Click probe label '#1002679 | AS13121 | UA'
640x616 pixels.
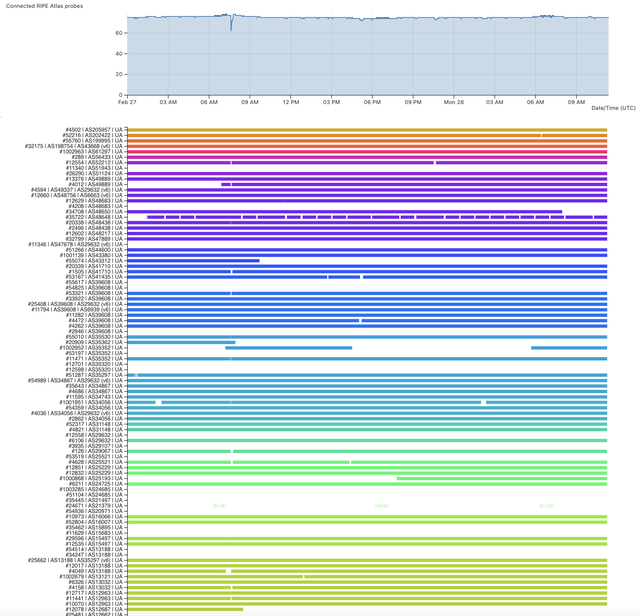tap(91, 576)
